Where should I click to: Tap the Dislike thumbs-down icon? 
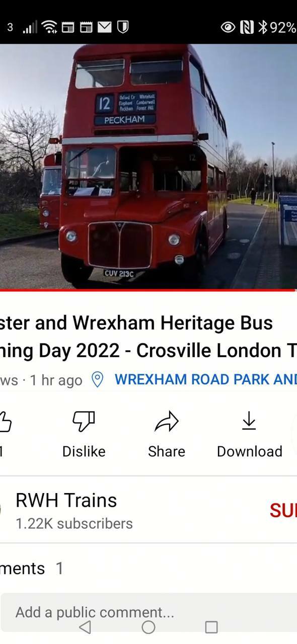(84, 421)
